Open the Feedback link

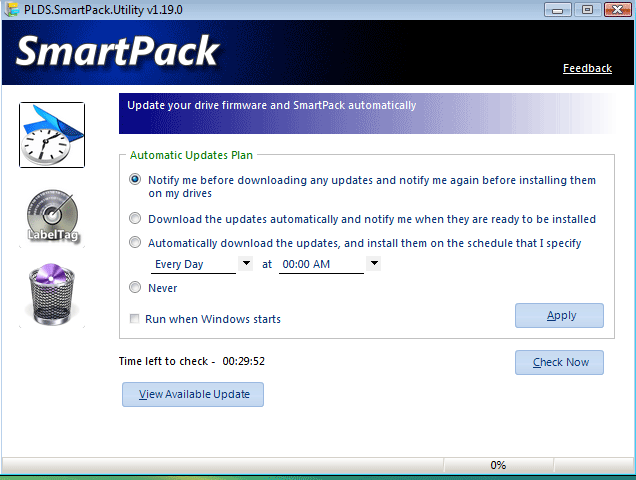click(587, 68)
